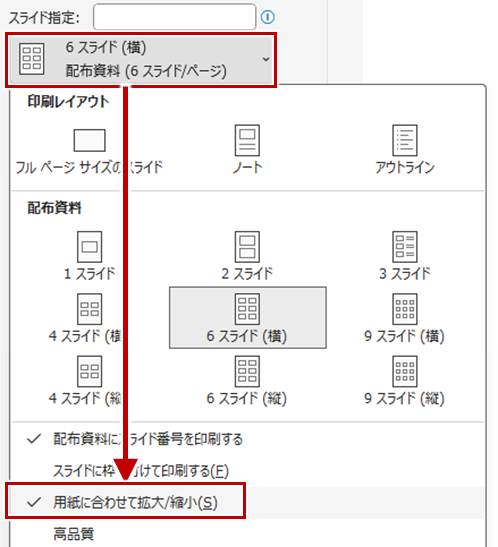This screenshot has height=547, width=498.
Task: Pick the 9 スライド (横) handout icon
Action: (x=405, y=309)
